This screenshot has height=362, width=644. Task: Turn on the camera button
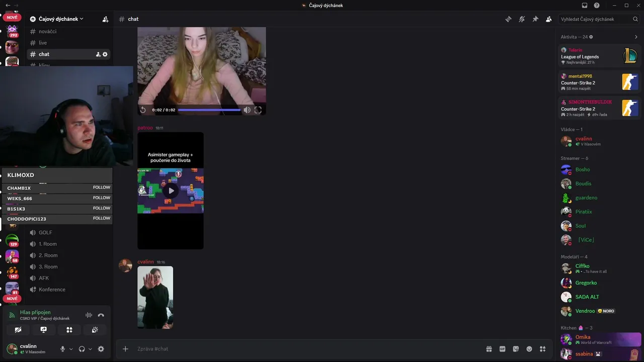(x=18, y=330)
